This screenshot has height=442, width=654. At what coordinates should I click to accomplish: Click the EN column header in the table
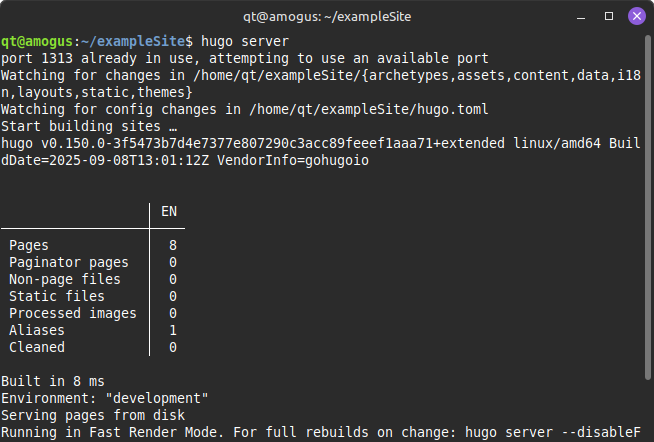(169, 211)
